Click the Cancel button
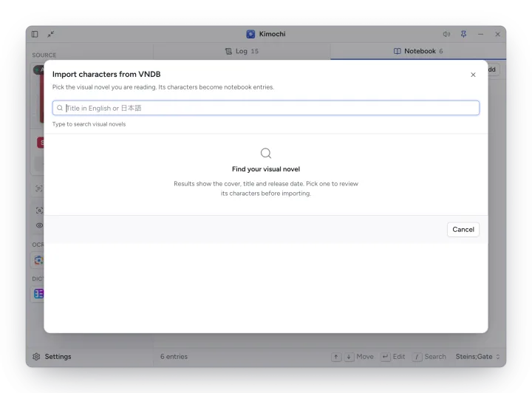The image size is (532, 393). click(463, 230)
